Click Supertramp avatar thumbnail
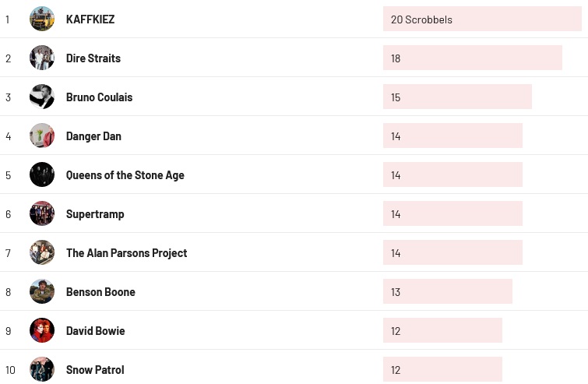 click(x=42, y=213)
